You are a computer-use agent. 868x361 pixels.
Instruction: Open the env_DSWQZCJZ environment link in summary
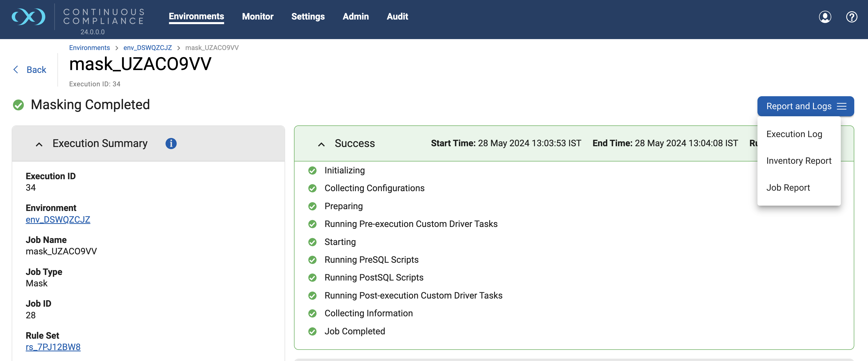[58, 220]
